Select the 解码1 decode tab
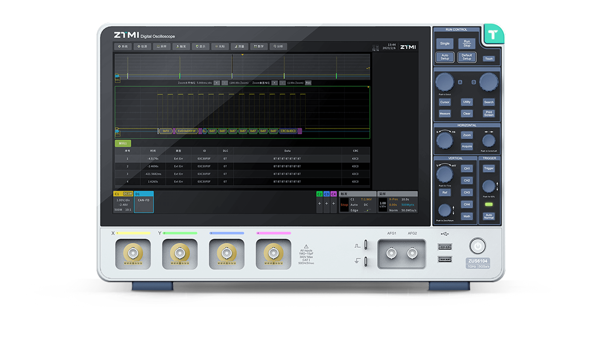Viewport: 599px width, 364px height. click(x=123, y=143)
